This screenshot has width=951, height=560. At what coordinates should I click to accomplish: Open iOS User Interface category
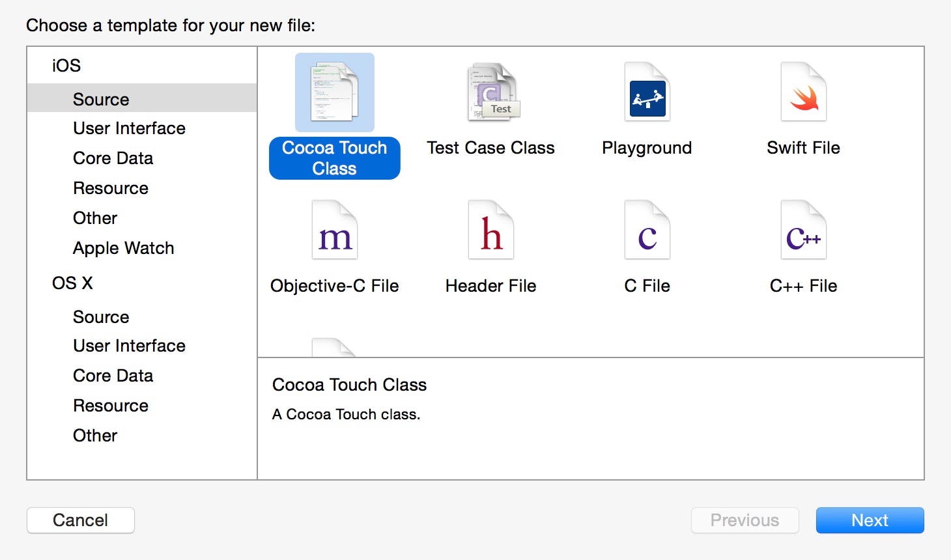click(x=129, y=128)
